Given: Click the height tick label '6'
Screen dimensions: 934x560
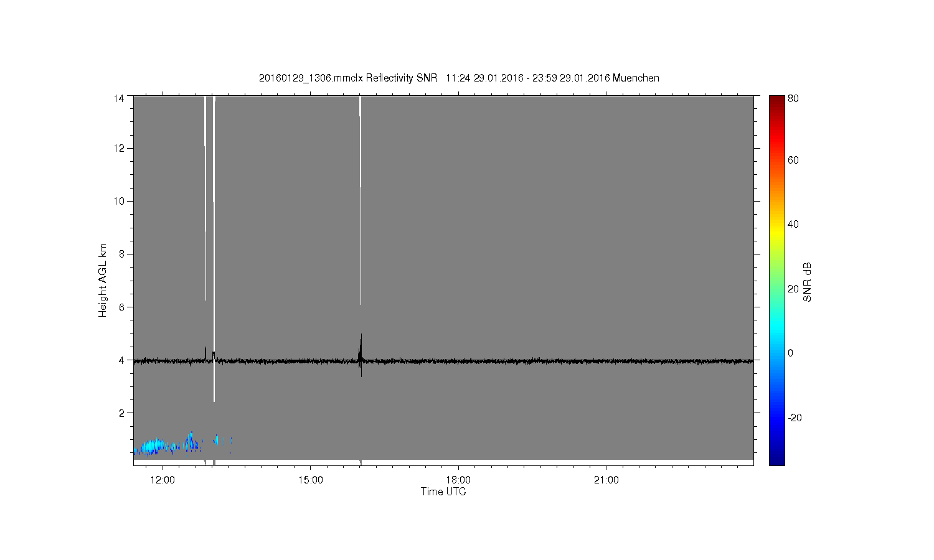Looking at the screenshot, I should [121, 307].
